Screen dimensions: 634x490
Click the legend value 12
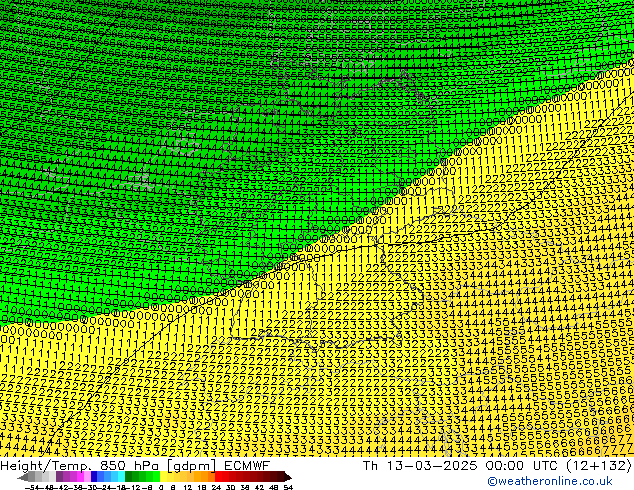coord(188,487)
